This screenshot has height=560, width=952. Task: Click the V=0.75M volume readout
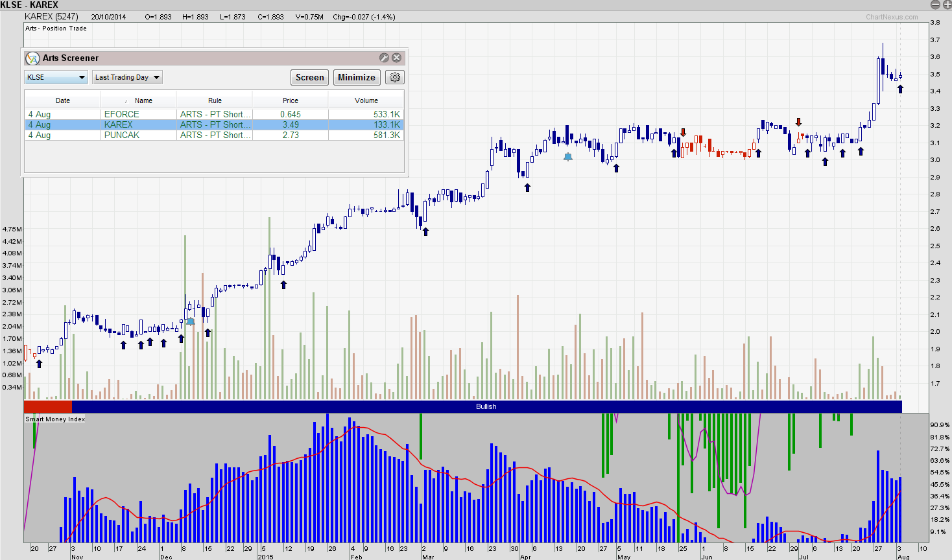coord(309,17)
